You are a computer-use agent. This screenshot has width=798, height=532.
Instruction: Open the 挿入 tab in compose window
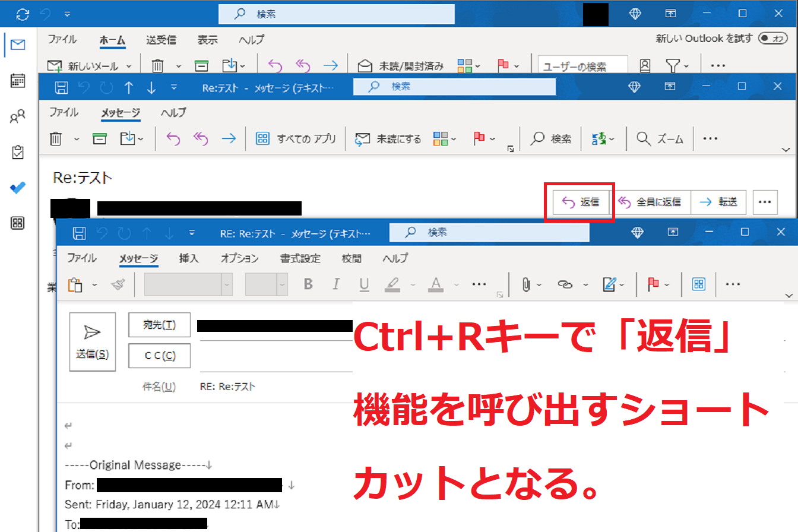click(189, 258)
